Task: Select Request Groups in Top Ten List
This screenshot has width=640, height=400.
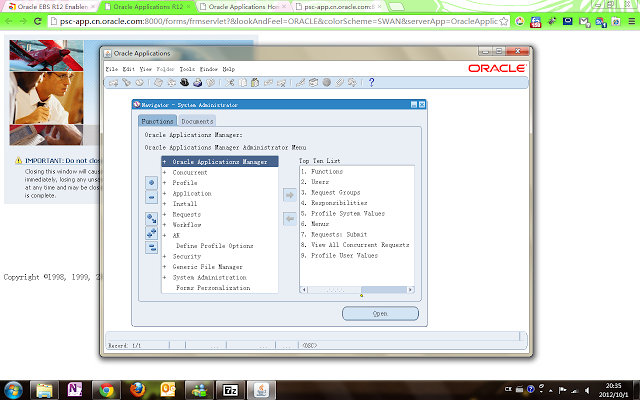Action: pyautogui.click(x=336, y=192)
